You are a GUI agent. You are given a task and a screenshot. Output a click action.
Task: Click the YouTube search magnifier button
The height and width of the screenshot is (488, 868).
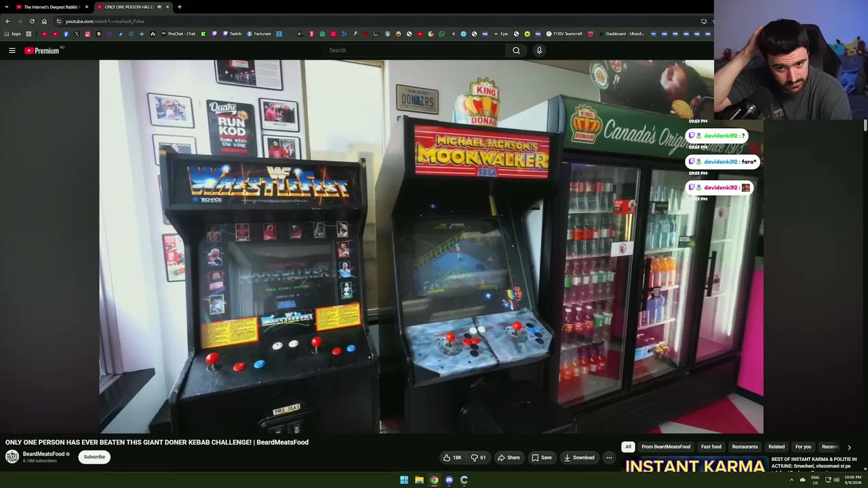click(x=516, y=50)
